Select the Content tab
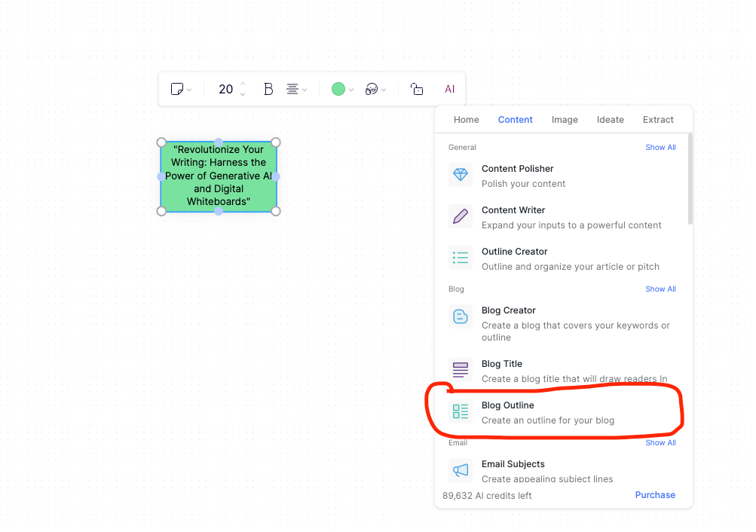The width and height of the screenshot is (756, 532). [516, 120]
